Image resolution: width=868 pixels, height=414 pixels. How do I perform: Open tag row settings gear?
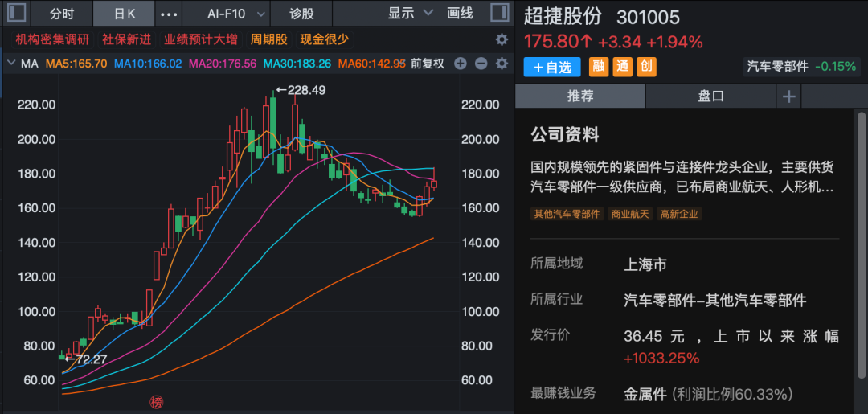(x=502, y=39)
